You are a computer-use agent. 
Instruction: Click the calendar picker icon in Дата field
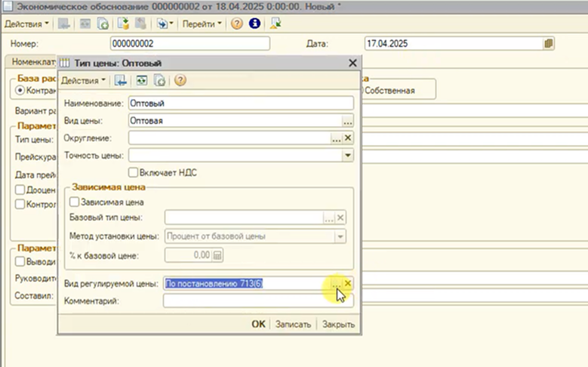pyautogui.click(x=548, y=44)
